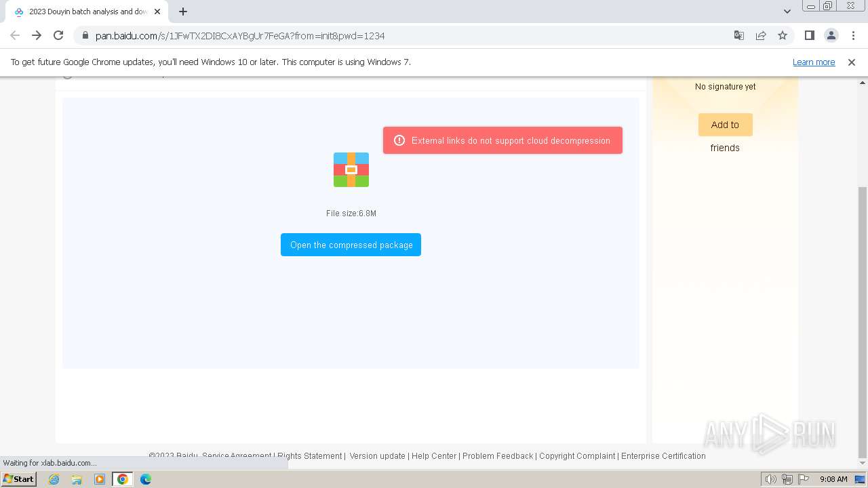The width and height of the screenshot is (868, 488).
Task: Open a new browser tab
Action: click(183, 12)
